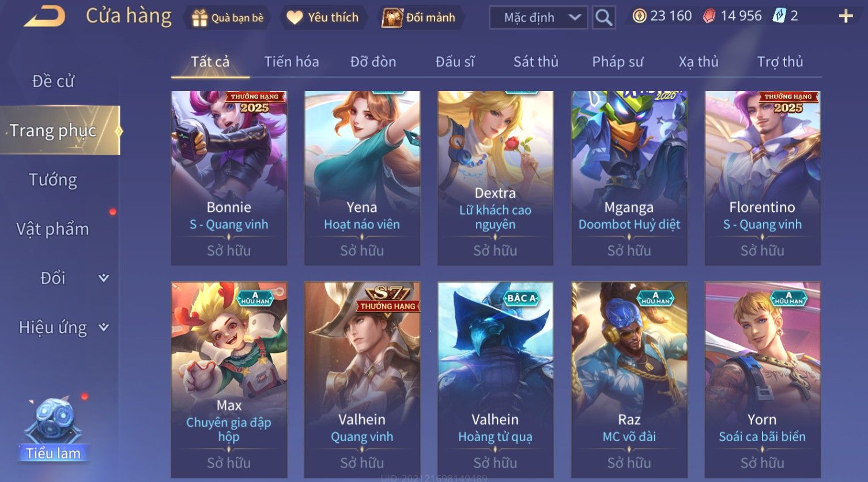
Task: Tap the gold coin balance icon
Action: click(639, 16)
